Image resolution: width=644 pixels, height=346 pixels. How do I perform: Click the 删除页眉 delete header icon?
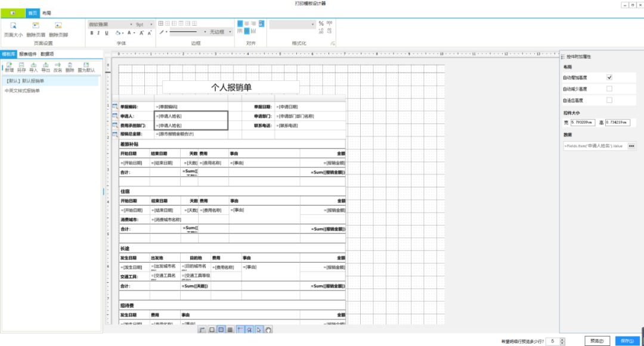[36, 26]
